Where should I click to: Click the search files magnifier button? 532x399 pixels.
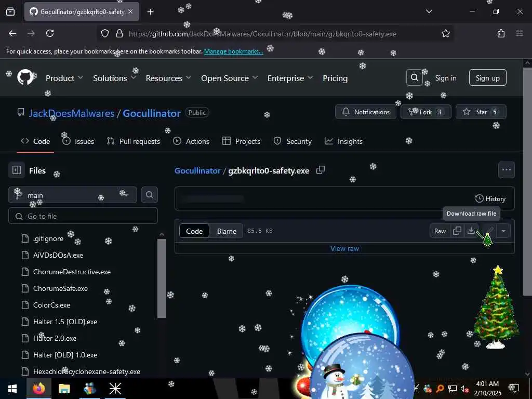[149, 195]
